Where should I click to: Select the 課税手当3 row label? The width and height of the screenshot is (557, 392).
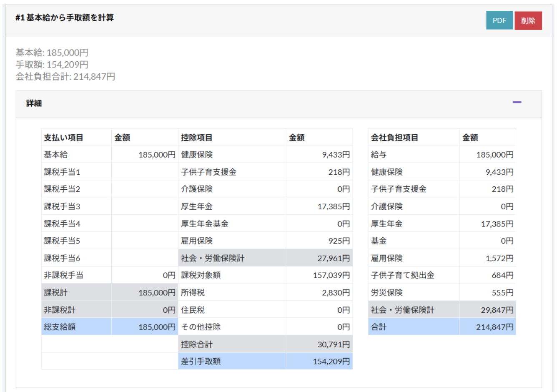point(62,206)
